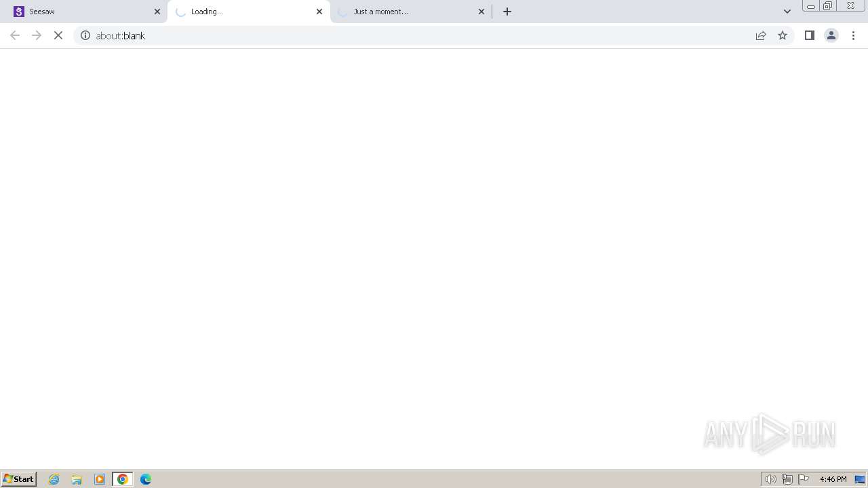
Task: Share this page icon
Action: 761,35
